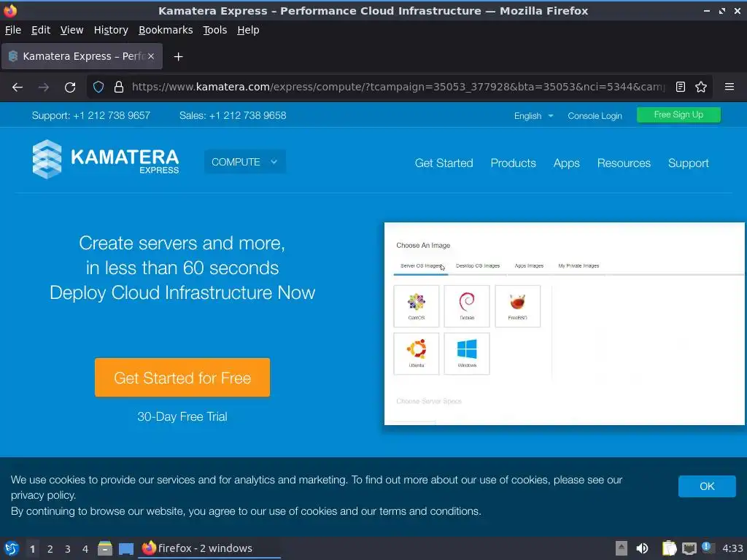This screenshot has height=560, width=747.
Task: Open the Bookmarks menu
Action: pyautogui.click(x=166, y=30)
